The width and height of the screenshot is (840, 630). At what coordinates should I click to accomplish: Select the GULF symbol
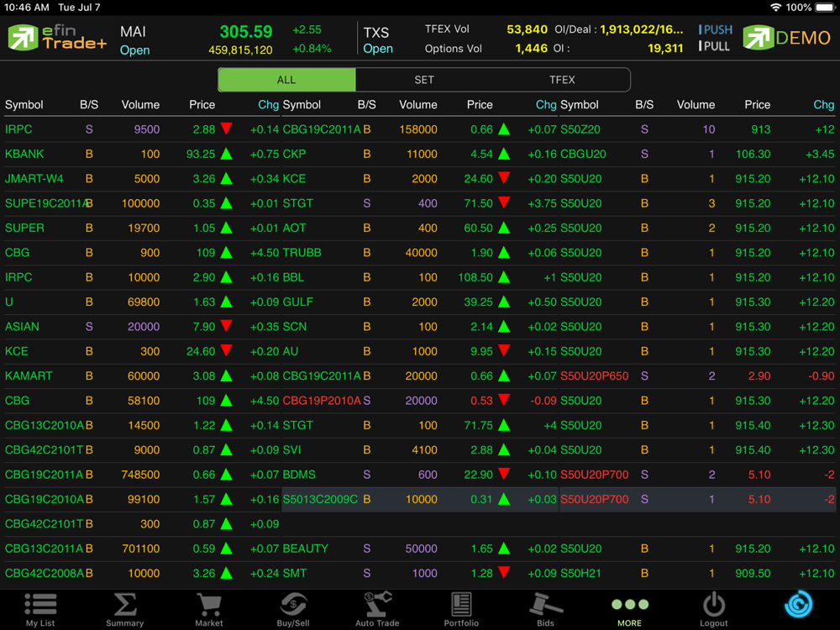(x=297, y=302)
